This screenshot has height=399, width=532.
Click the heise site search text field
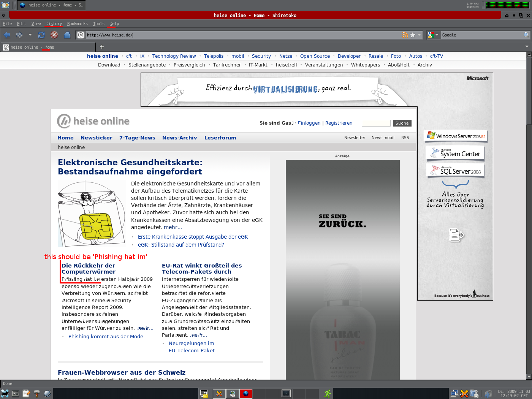(x=376, y=123)
